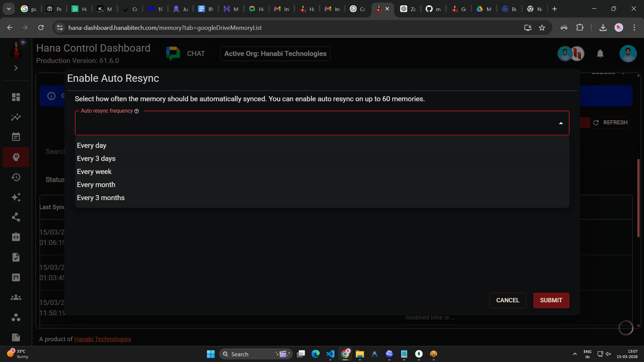
Task: Select the Every 3 days sync frequency
Action: pos(96,158)
